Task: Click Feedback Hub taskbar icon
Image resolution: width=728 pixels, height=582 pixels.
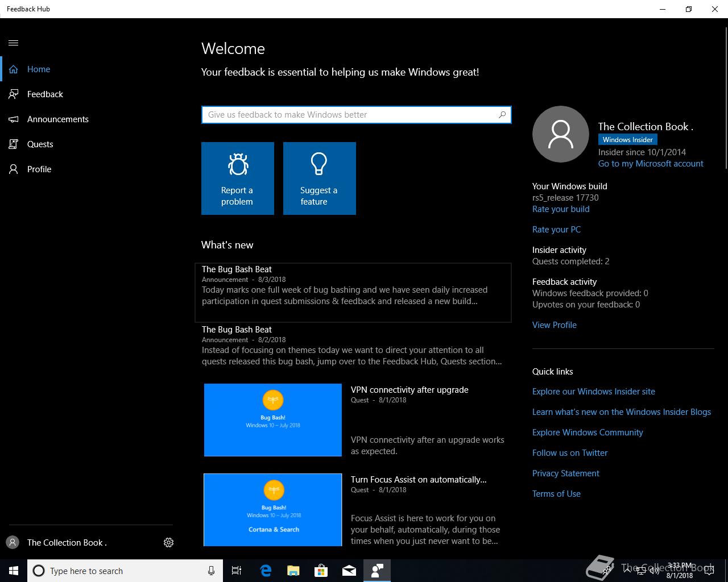Action: point(377,571)
